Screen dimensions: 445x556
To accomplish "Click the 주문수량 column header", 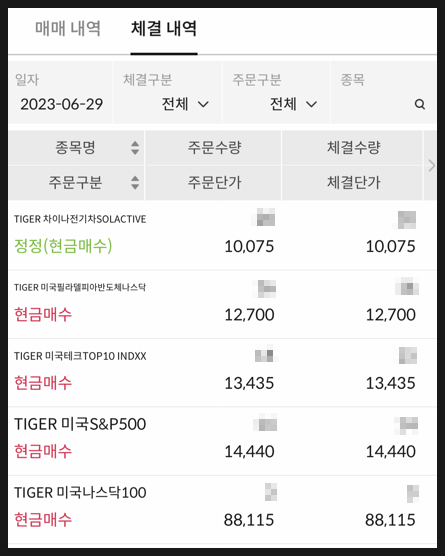I will 214,148.
